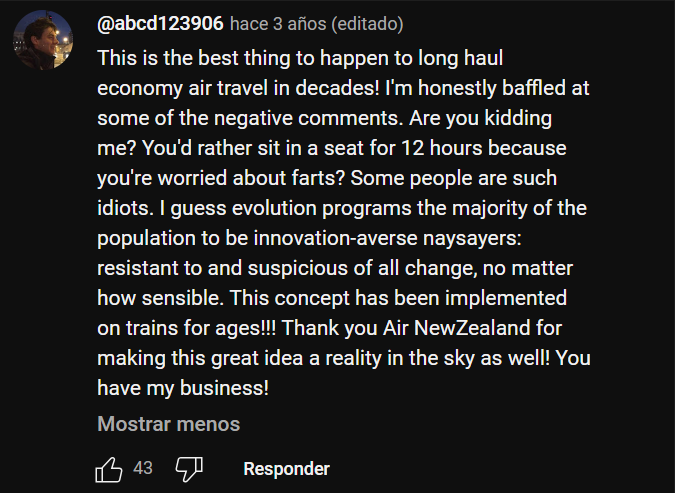Click the sentence 'Are you kidding'

click(x=480, y=118)
